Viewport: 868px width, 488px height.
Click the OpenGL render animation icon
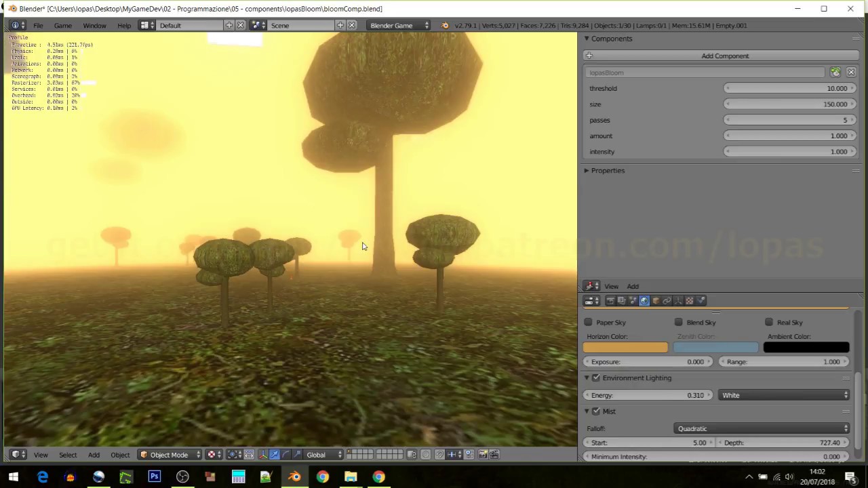pos(494,455)
